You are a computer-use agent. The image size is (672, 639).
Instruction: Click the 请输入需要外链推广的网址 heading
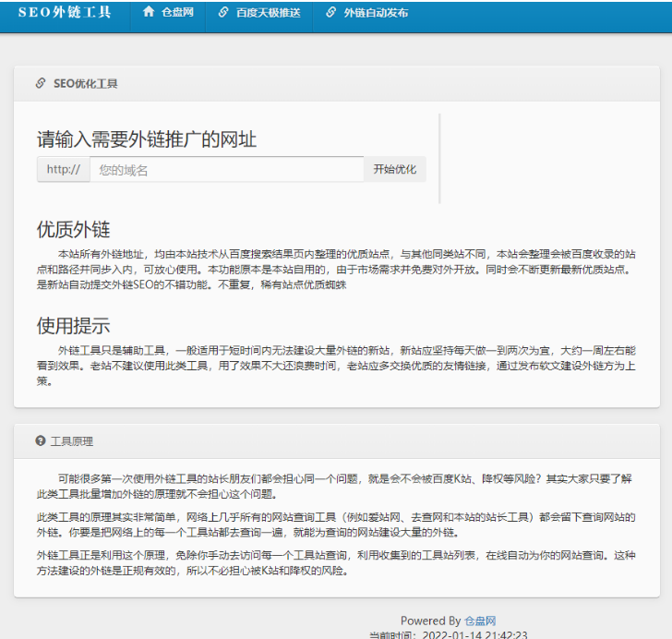pyautogui.click(x=147, y=139)
